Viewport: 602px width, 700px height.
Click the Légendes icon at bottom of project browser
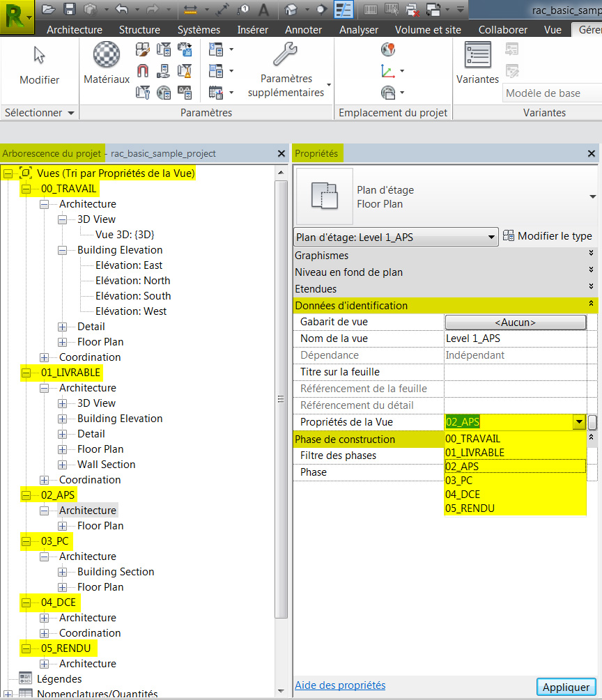pos(26,678)
